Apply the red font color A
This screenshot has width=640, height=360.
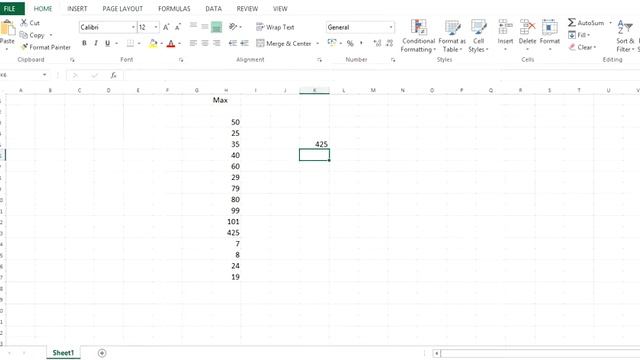click(x=171, y=43)
